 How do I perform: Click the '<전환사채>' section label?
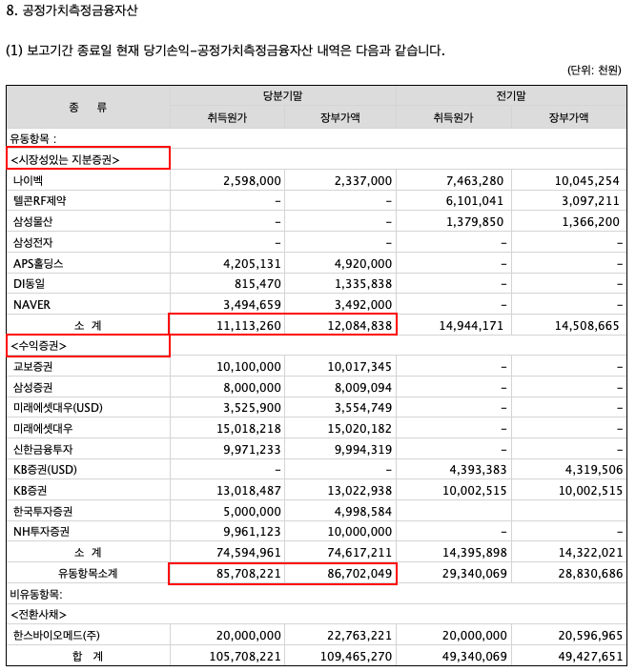(x=38, y=615)
